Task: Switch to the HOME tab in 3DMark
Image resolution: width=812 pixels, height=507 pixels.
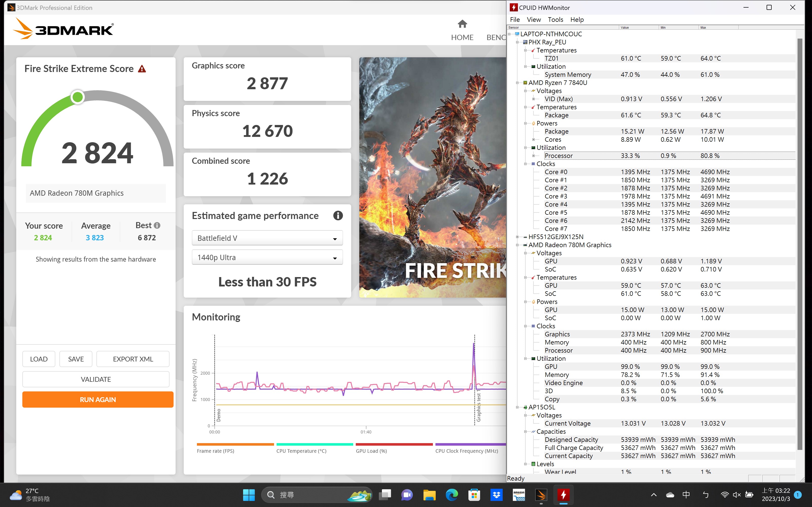Action: (462, 37)
